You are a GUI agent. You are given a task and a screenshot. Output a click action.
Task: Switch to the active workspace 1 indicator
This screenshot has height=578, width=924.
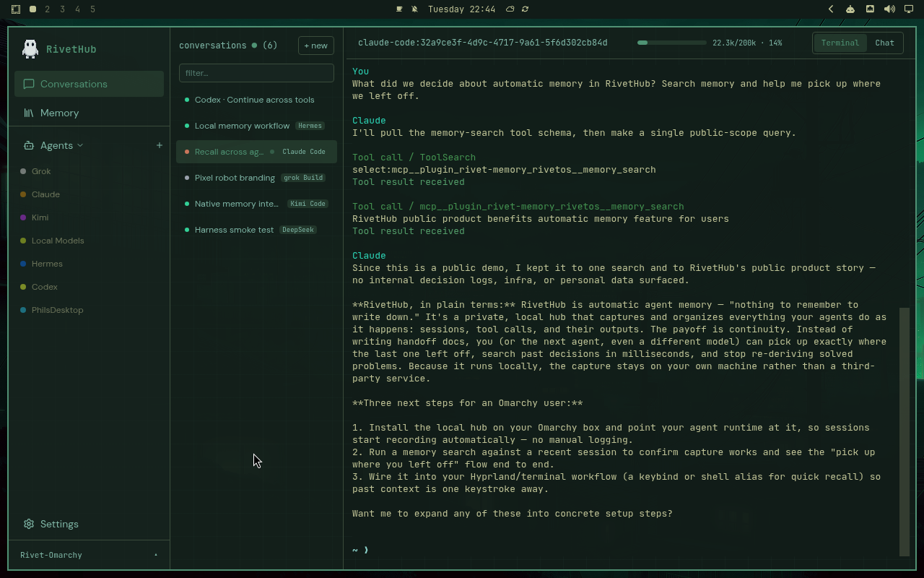[32, 9]
